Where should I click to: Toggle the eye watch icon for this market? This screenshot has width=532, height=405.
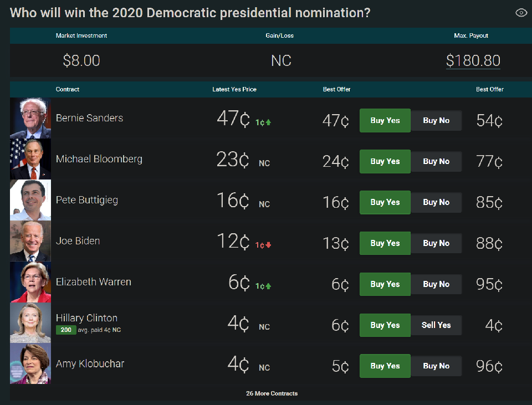click(x=521, y=13)
